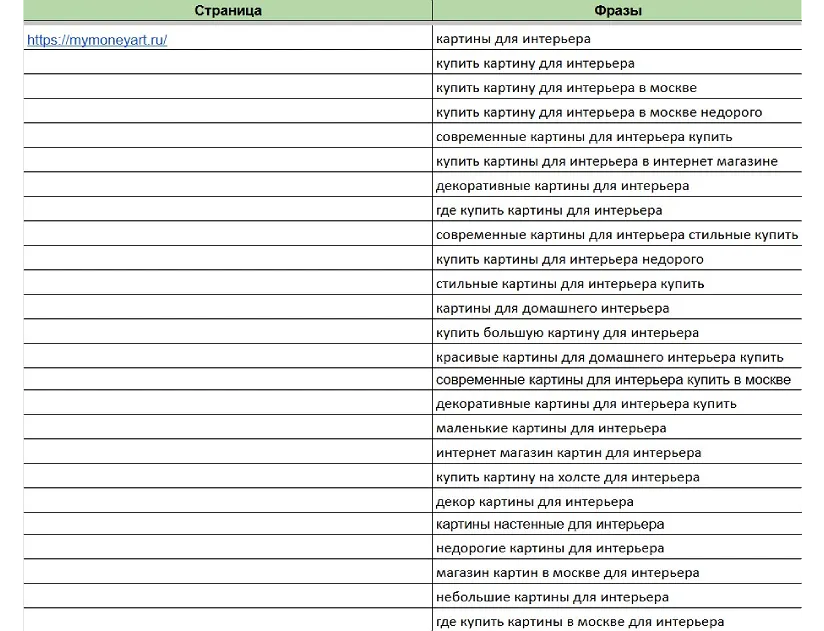The image size is (824, 631).
Task: Select the cell 'современные картины для интерьера стильные купить'
Action: coord(617,235)
